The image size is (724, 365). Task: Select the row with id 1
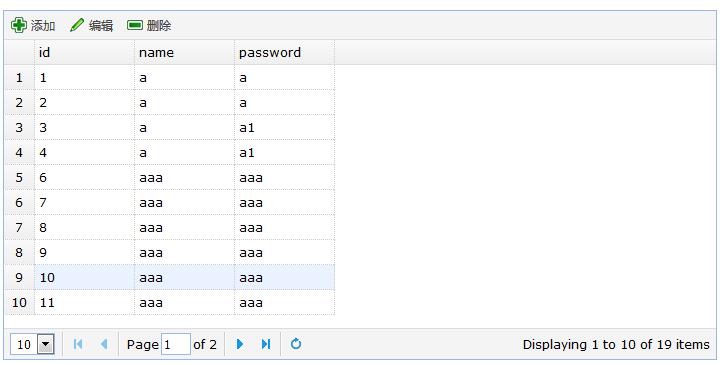point(169,78)
